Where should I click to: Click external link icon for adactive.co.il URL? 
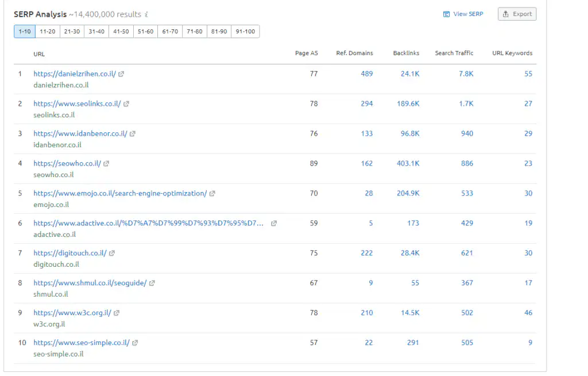point(274,224)
